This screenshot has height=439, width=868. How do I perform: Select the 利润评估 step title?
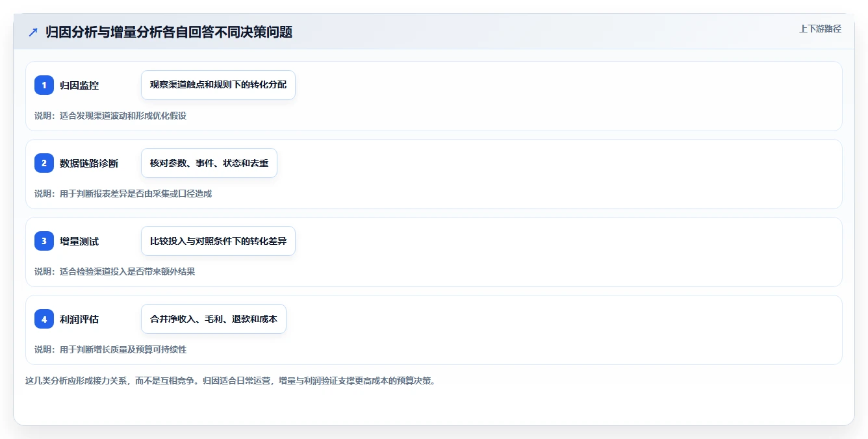pos(79,319)
